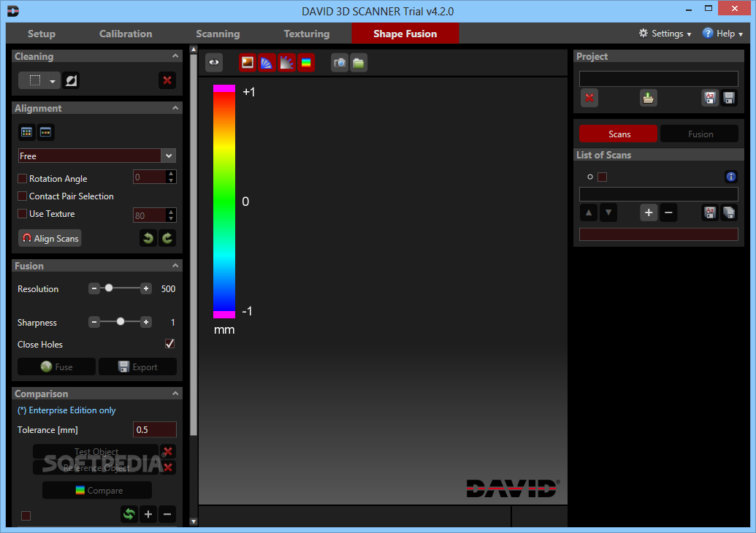Enable Contact Pair Selection checkbox
The image size is (756, 533).
click(22, 196)
